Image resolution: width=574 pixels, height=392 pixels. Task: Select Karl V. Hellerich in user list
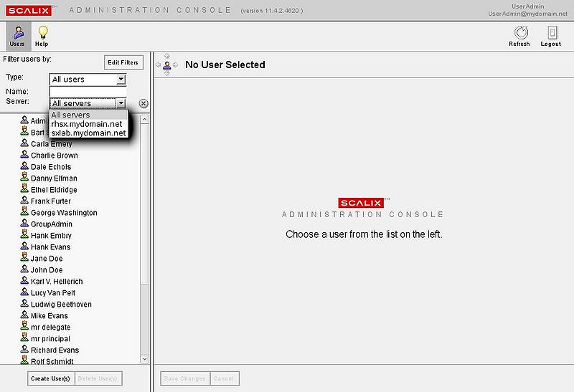coord(57,282)
